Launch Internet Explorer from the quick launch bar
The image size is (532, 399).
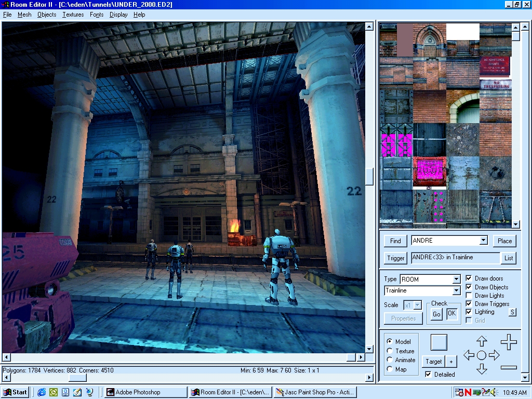(42, 392)
